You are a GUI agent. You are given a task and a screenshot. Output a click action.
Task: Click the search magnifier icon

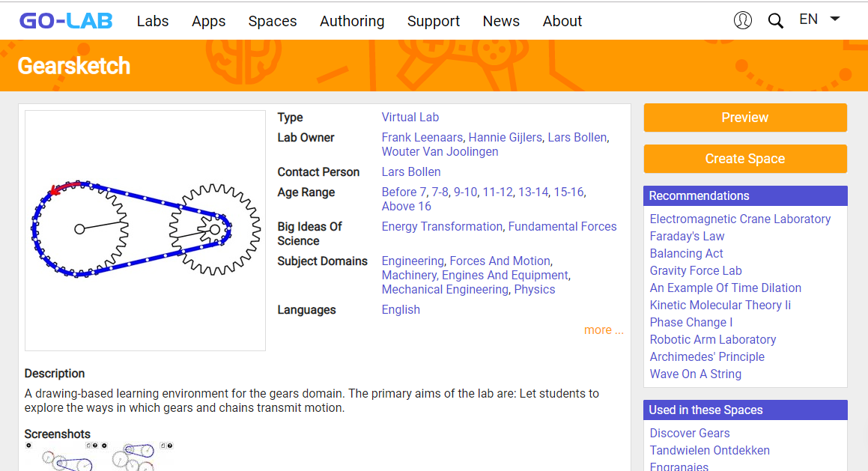[x=775, y=21]
